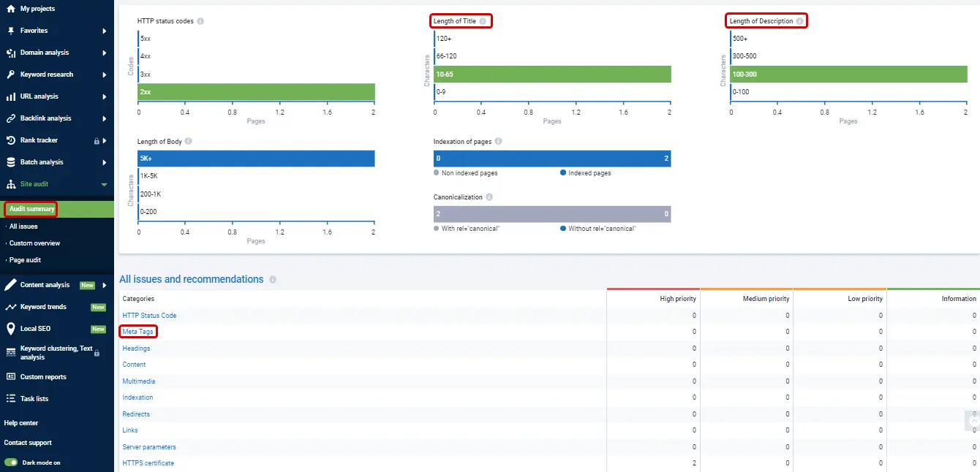Screen dimensions: 980x472
Task: Expand the Backlink analysis submenu arrow
Action: (105, 118)
